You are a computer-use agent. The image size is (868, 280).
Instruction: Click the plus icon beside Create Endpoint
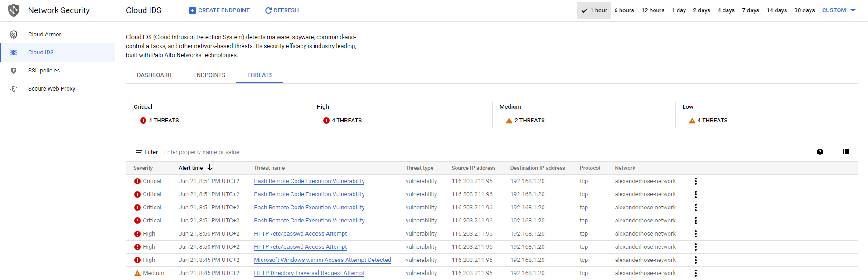coord(193,10)
